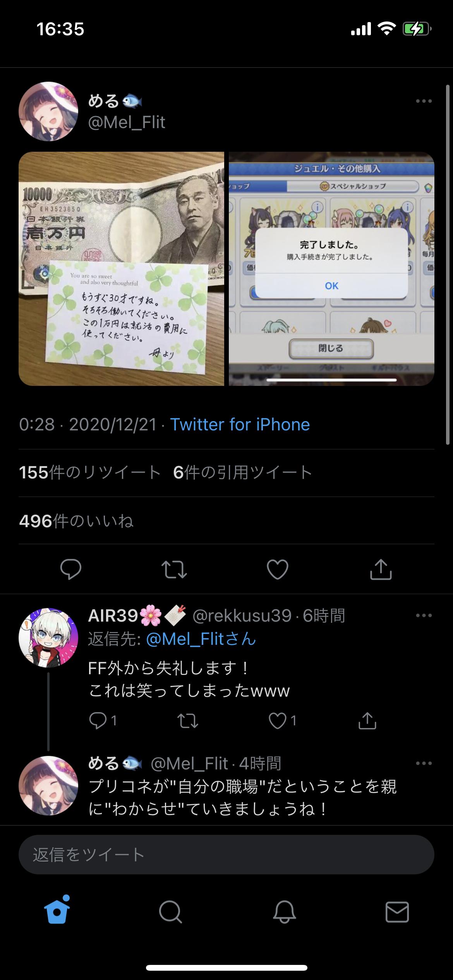Open more options on AIR39's reply

424,615
